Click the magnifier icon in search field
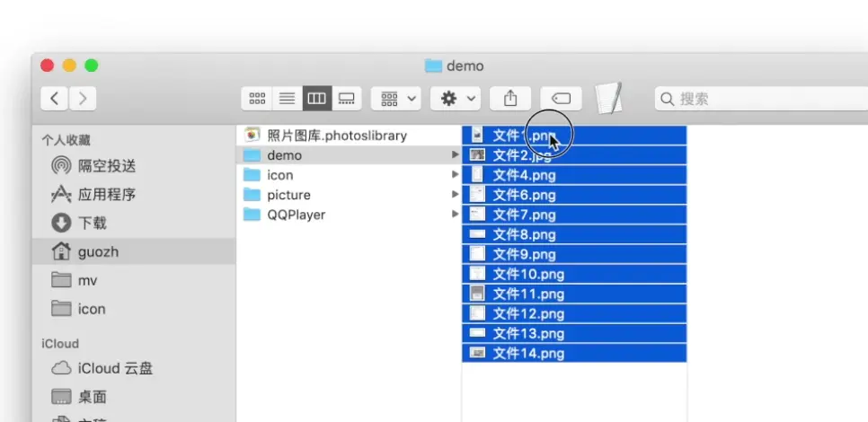 (x=668, y=99)
